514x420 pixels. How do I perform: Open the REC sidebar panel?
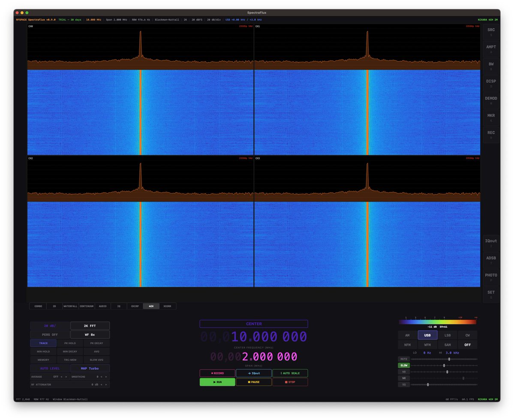491,135
